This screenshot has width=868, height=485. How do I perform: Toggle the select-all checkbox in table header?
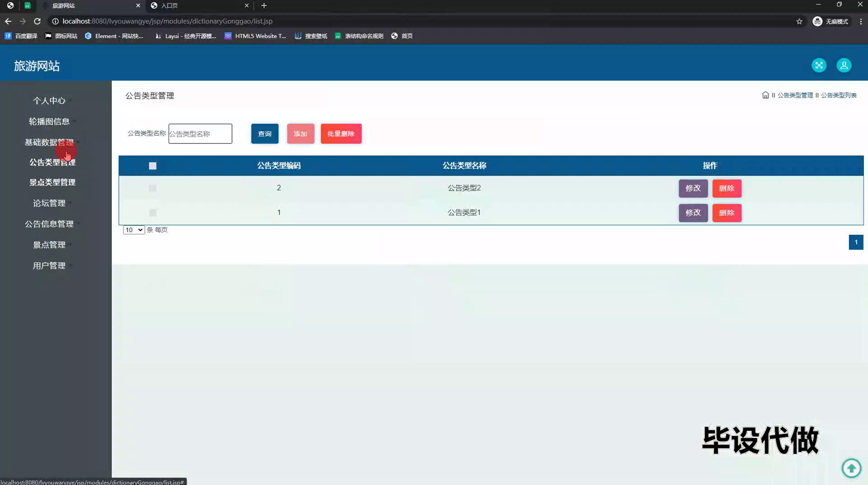point(153,166)
